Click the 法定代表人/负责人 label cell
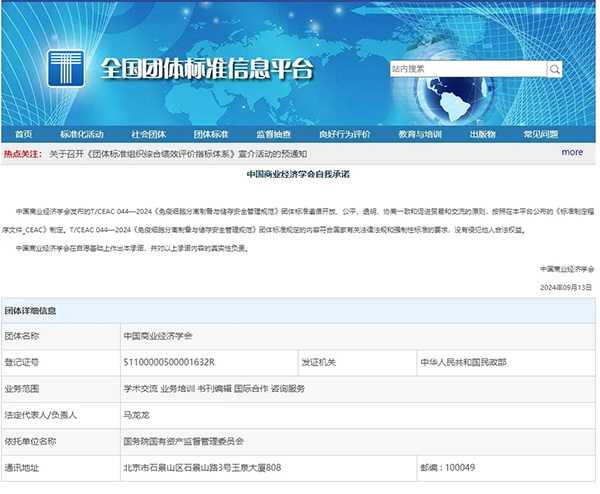Image resolution: width=600 pixels, height=494 pixels. point(61,415)
